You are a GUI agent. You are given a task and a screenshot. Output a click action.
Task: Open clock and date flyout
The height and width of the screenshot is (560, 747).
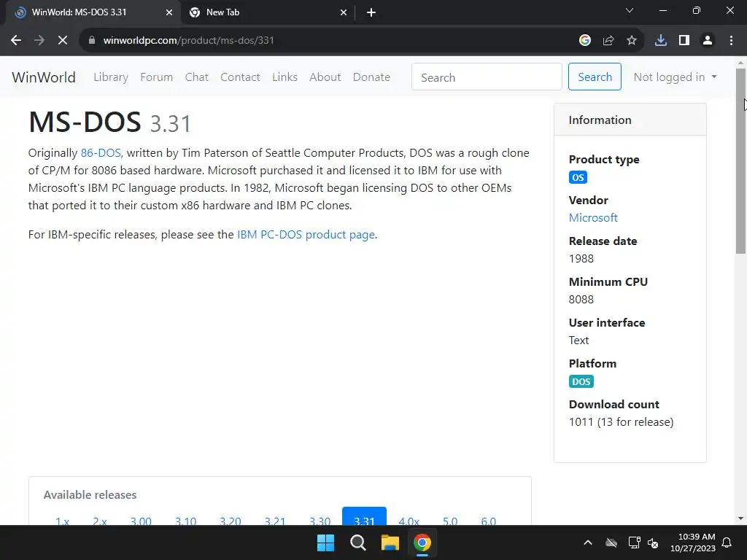pos(693,542)
